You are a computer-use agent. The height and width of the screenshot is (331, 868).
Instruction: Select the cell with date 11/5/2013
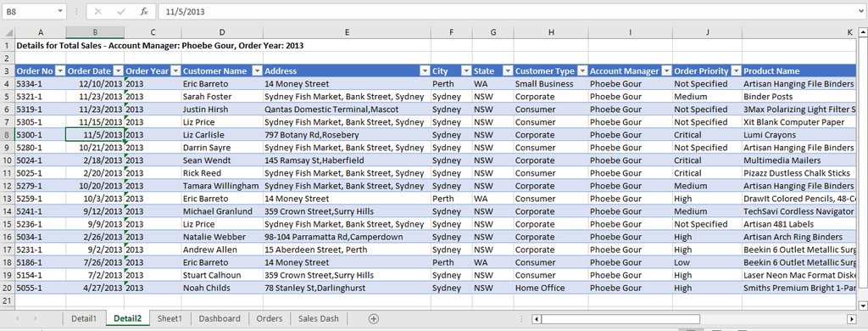[95, 135]
